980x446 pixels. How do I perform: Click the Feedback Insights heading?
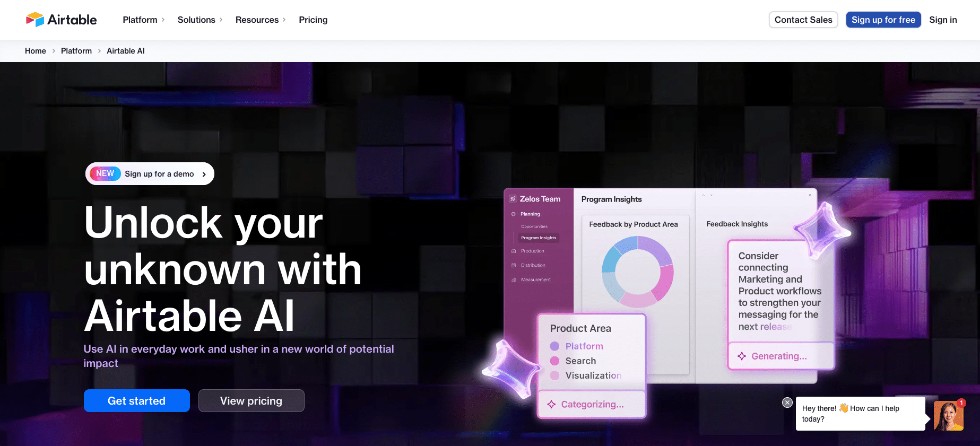[737, 224]
